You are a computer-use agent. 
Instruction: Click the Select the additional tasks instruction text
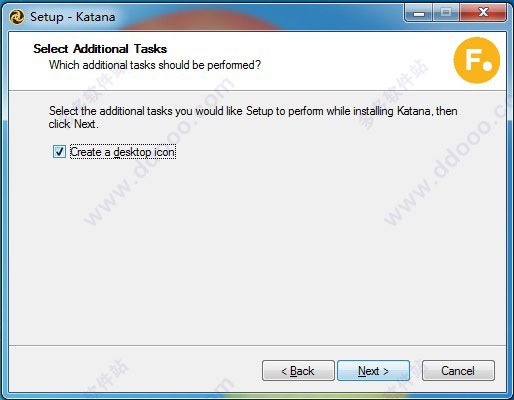click(253, 111)
